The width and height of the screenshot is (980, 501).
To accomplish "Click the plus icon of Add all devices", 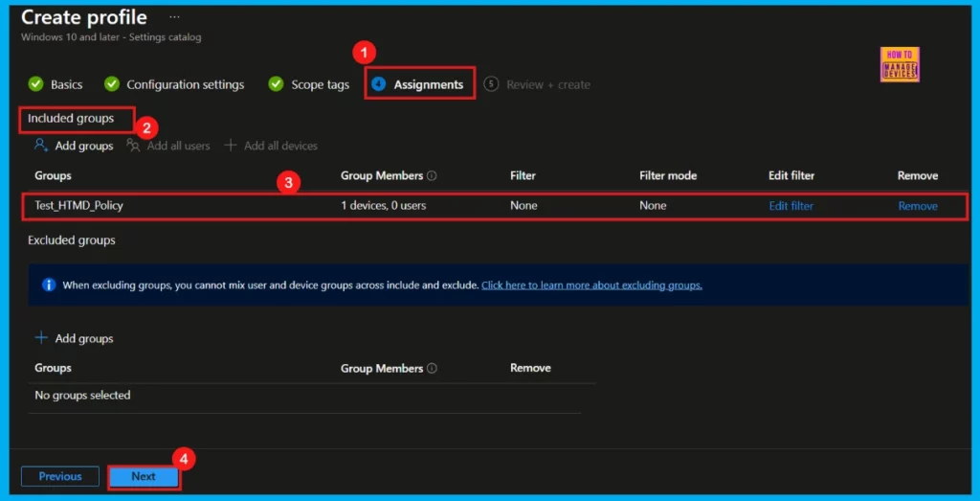I will point(231,145).
